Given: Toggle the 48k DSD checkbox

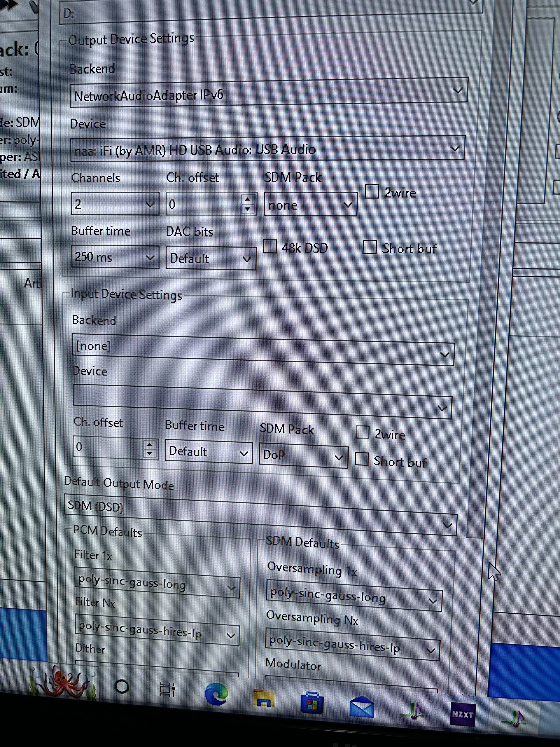Looking at the screenshot, I should point(270,246).
